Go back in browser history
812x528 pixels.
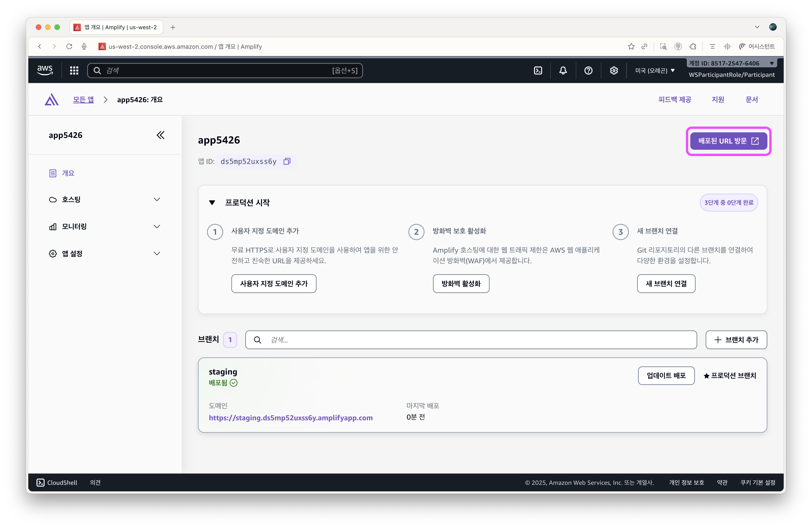(39, 46)
